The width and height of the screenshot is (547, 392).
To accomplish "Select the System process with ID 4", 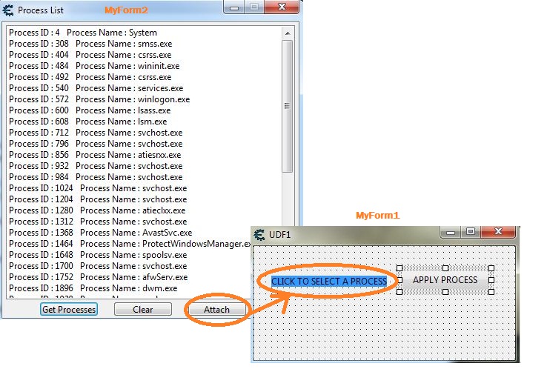I will click(83, 33).
